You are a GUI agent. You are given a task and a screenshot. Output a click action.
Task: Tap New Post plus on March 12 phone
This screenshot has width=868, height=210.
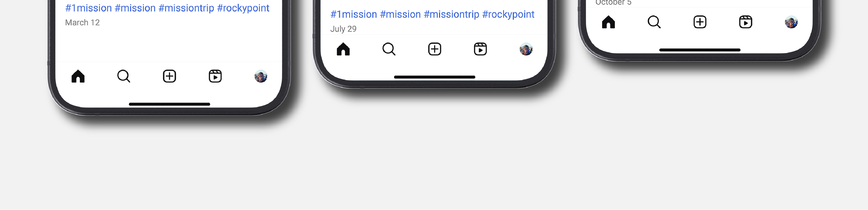point(170,76)
